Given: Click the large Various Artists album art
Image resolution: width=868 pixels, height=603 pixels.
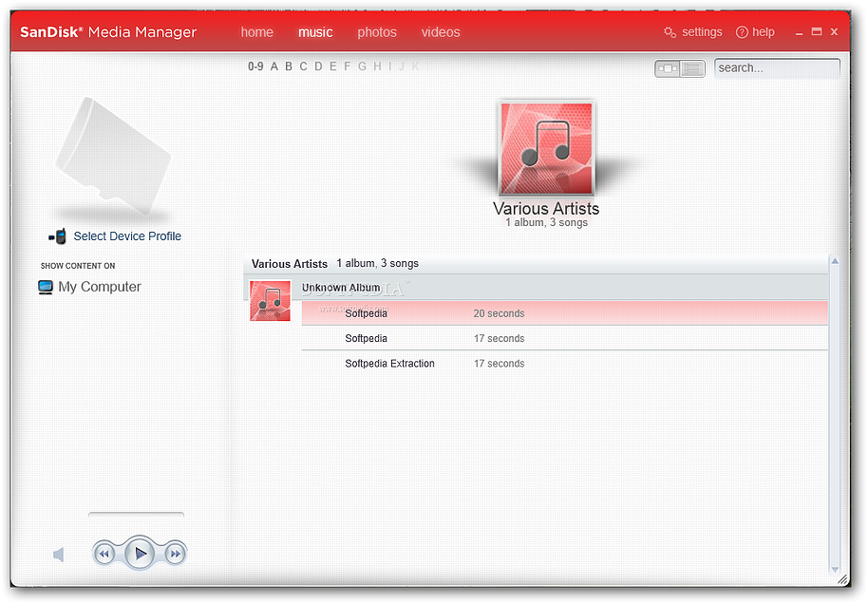Looking at the screenshot, I should 546,148.
